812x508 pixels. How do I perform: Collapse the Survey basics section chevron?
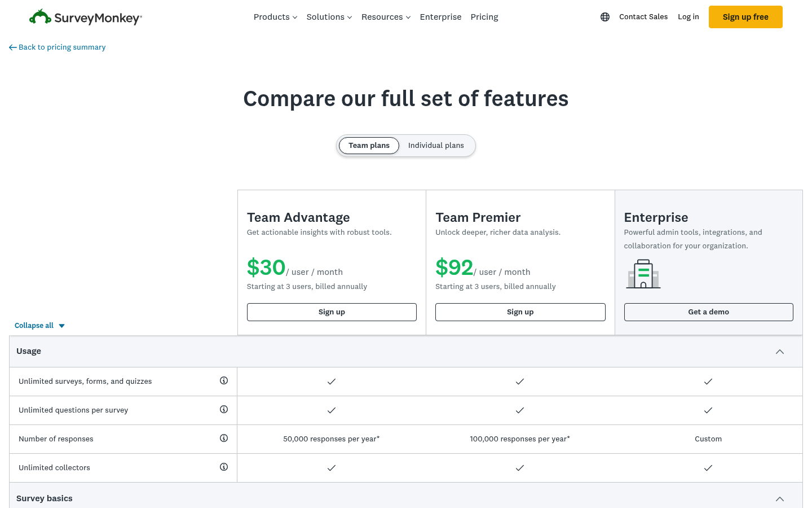(x=780, y=499)
